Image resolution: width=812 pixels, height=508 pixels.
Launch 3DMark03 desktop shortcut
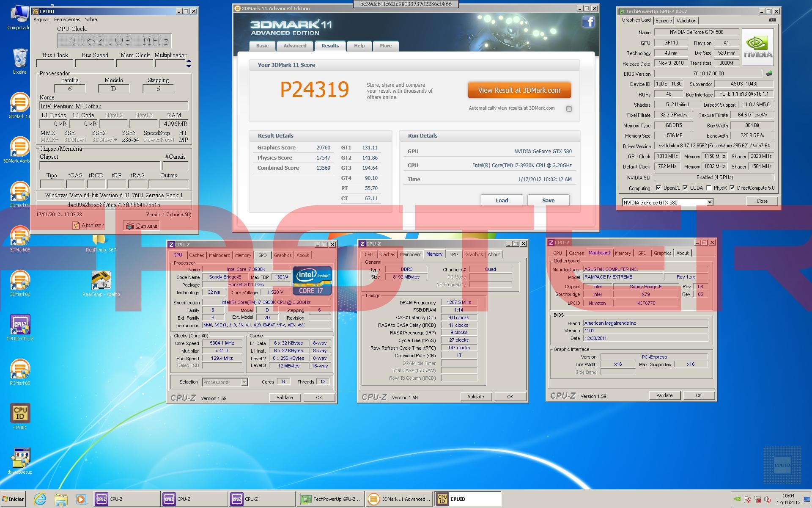pyautogui.click(x=20, y=195)
